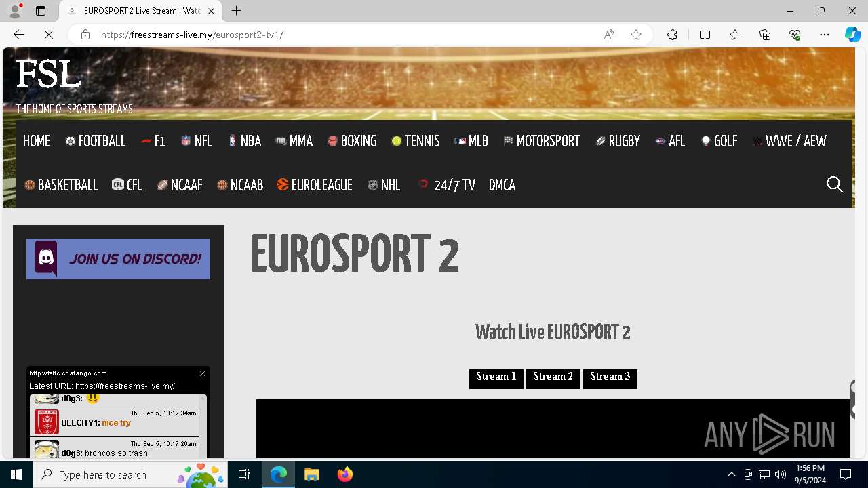Launch Firefox from the taskbar
The image size is (868, 488).
click(344, 474)
